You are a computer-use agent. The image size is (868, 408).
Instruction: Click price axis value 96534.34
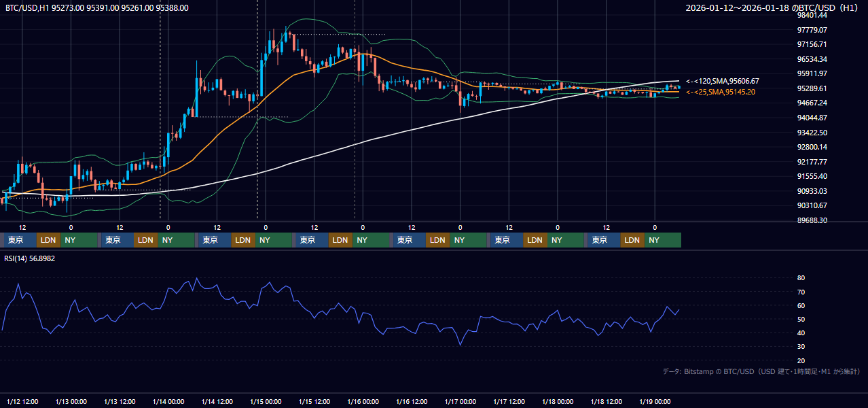[812, 59]
